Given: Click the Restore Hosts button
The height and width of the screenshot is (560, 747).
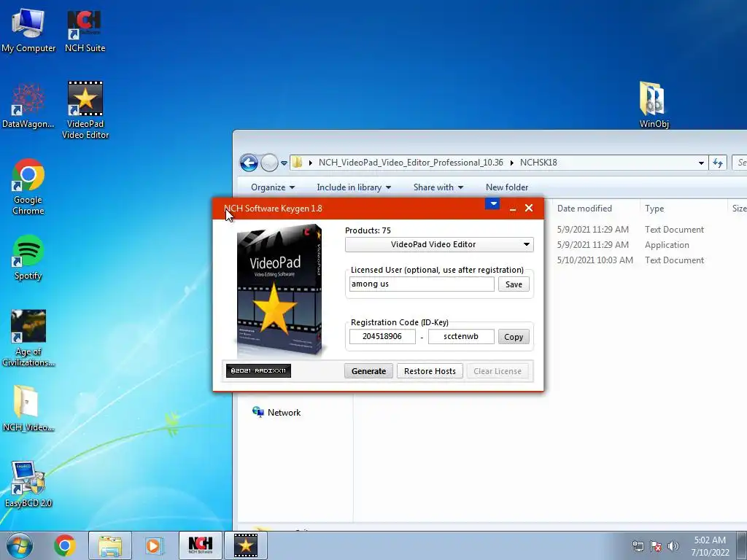Looking at the screenshot, I should click(430, 371).
